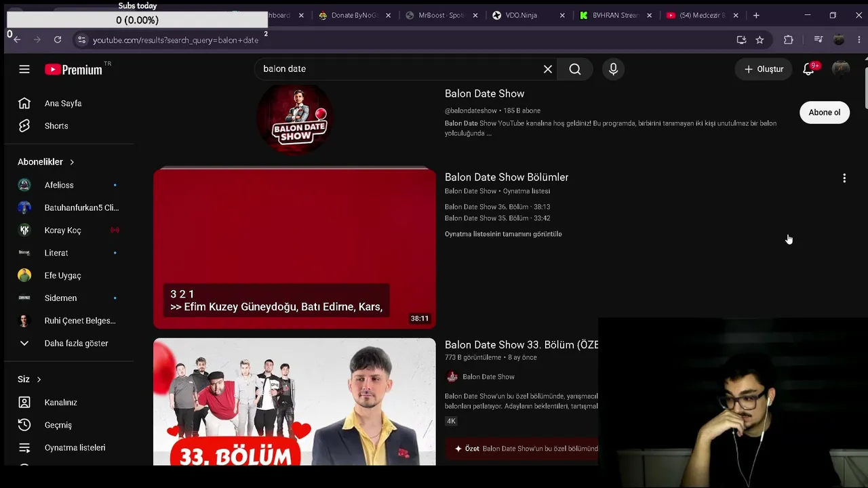Screen dimensions: 868x488
Task: Bookmark this page with the star
Action: pos(759,40)
